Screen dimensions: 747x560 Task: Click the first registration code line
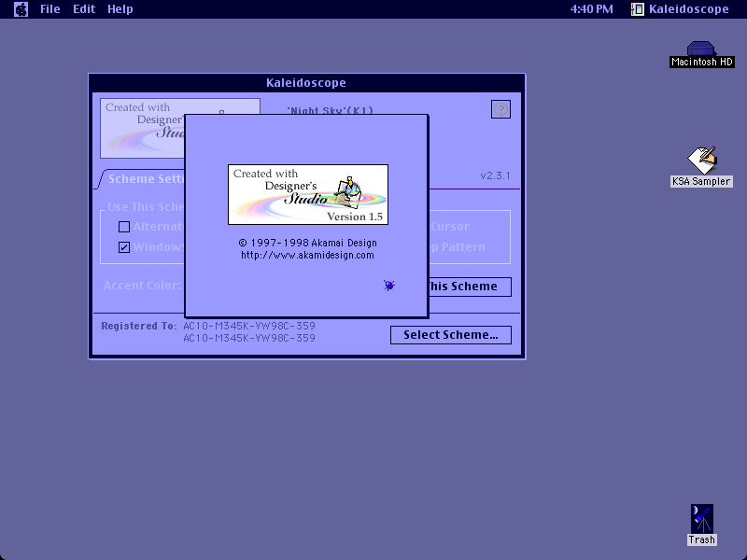click(249, 326)
